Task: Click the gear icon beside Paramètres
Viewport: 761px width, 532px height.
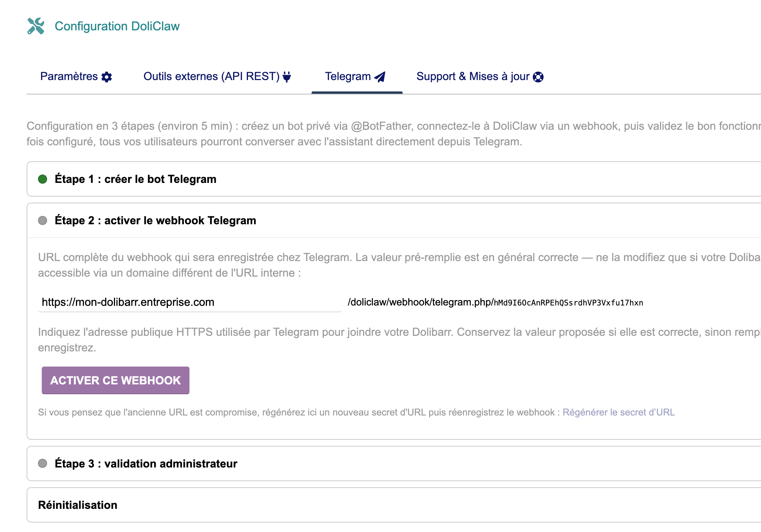Action: (107, 77)
